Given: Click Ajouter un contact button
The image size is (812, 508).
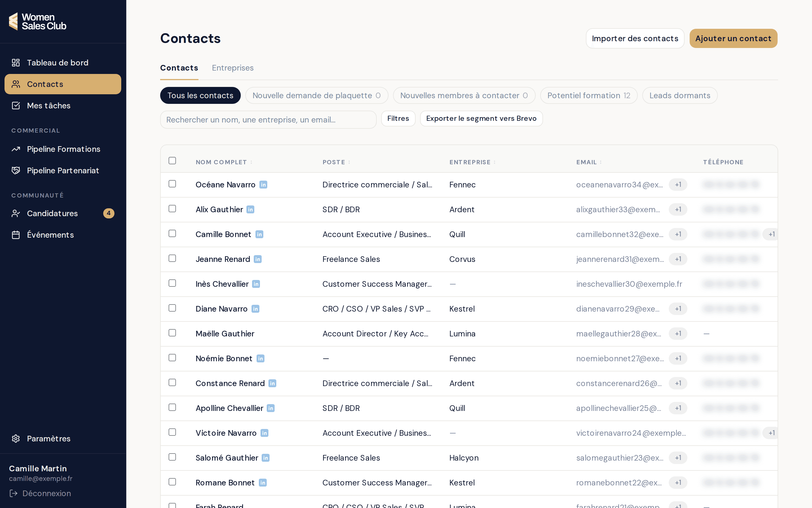Looking at the screenshot, I should coord(734,39).
